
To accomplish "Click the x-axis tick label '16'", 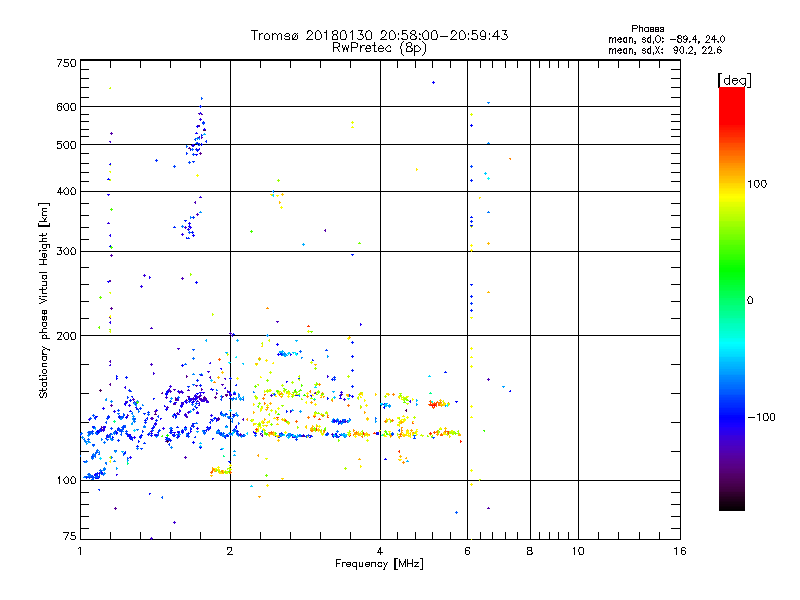I will coord(680,551).
